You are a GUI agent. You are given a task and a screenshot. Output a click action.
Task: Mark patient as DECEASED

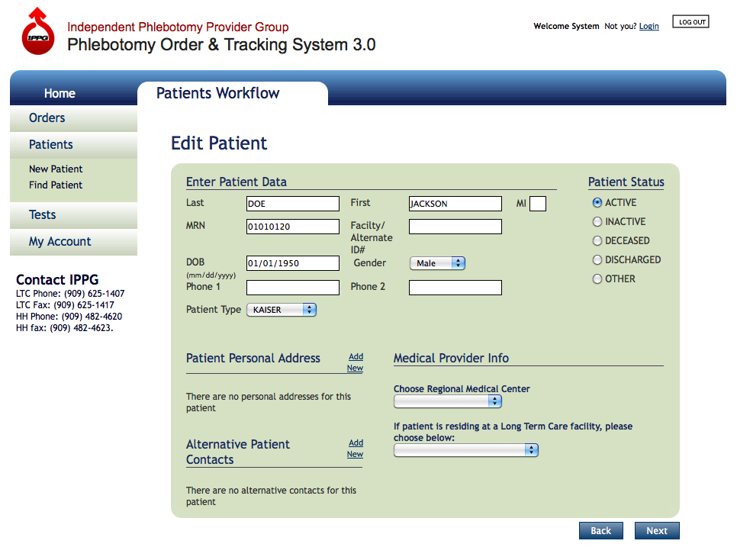(597, 241)
